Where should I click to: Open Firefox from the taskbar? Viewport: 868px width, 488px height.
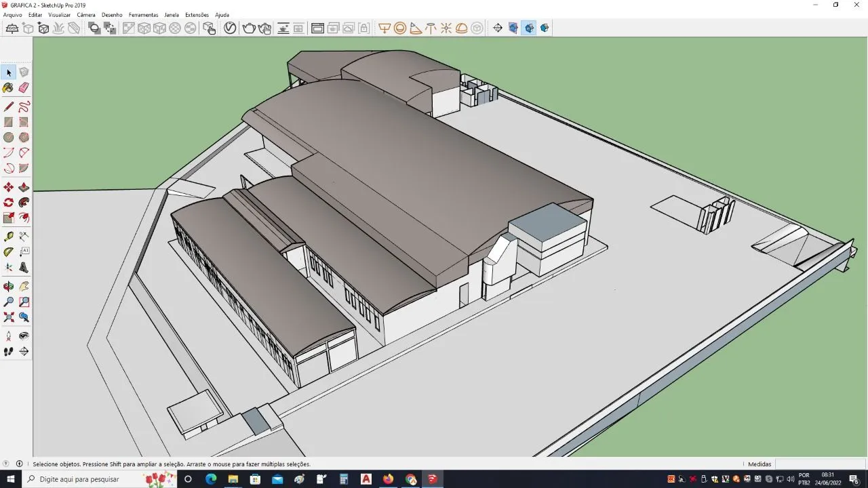click(388, 479)
